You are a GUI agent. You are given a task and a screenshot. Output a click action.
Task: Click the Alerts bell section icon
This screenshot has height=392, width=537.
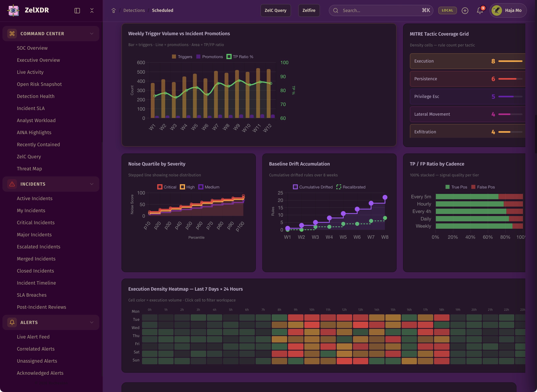click(12, 322)
